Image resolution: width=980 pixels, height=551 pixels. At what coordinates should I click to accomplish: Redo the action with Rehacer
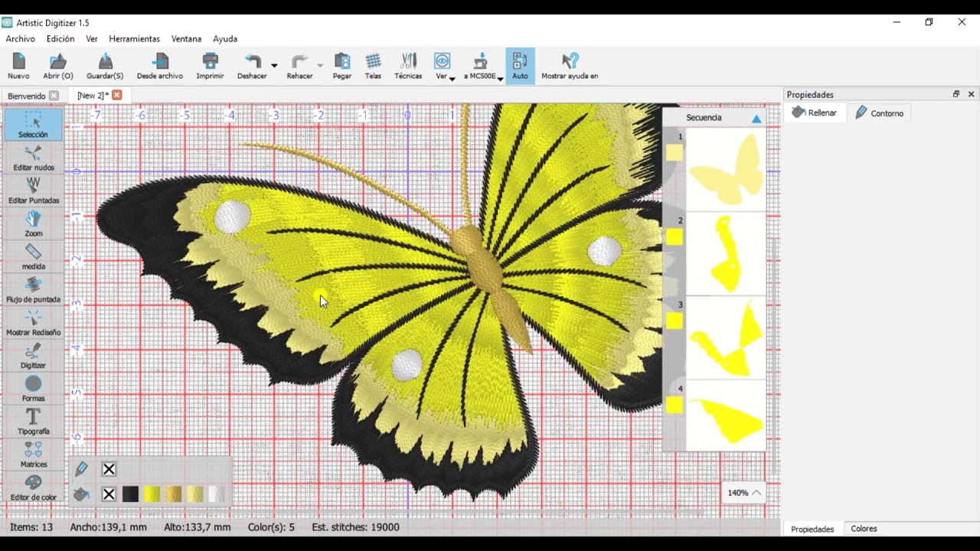(x=299, y=66)
